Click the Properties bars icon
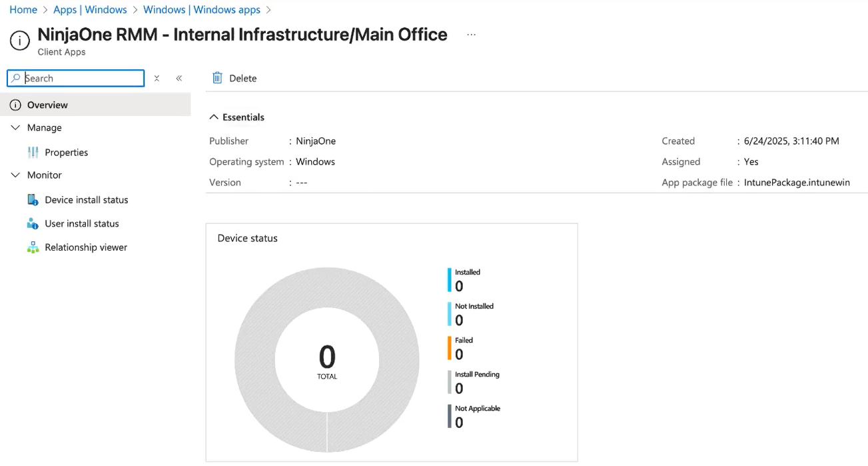 (x=33, y=153)
